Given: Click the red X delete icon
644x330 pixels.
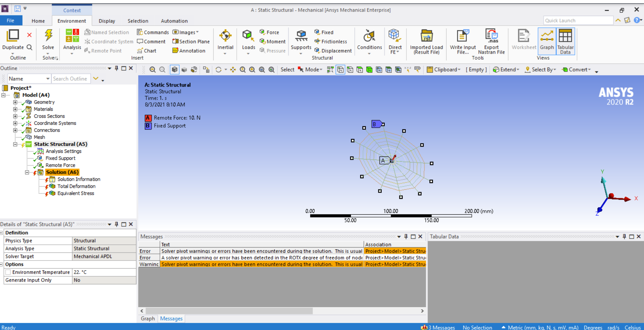Looking at the screenshot, I should [x=29, y=35].
